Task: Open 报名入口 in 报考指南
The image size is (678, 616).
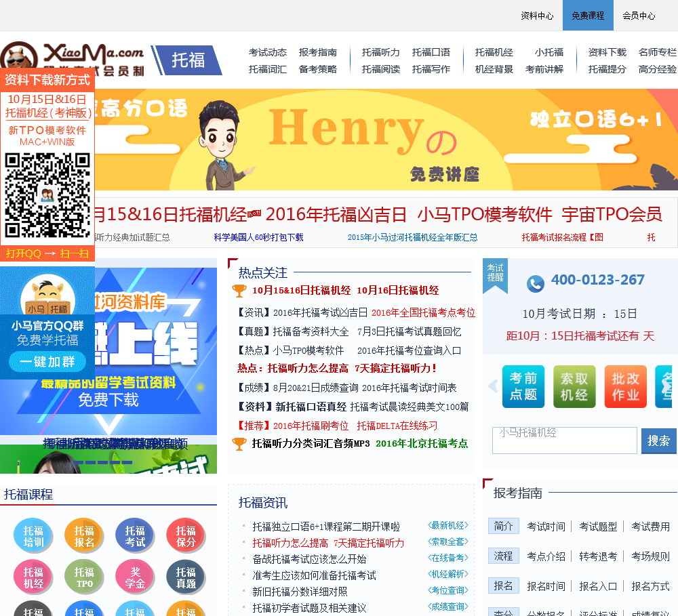Action: 598,586
